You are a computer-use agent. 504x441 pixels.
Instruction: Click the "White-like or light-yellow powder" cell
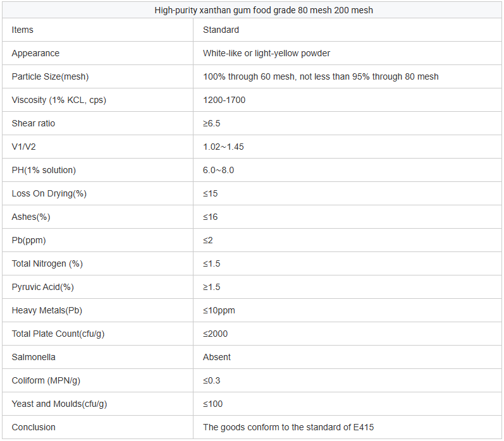(266, 53)
